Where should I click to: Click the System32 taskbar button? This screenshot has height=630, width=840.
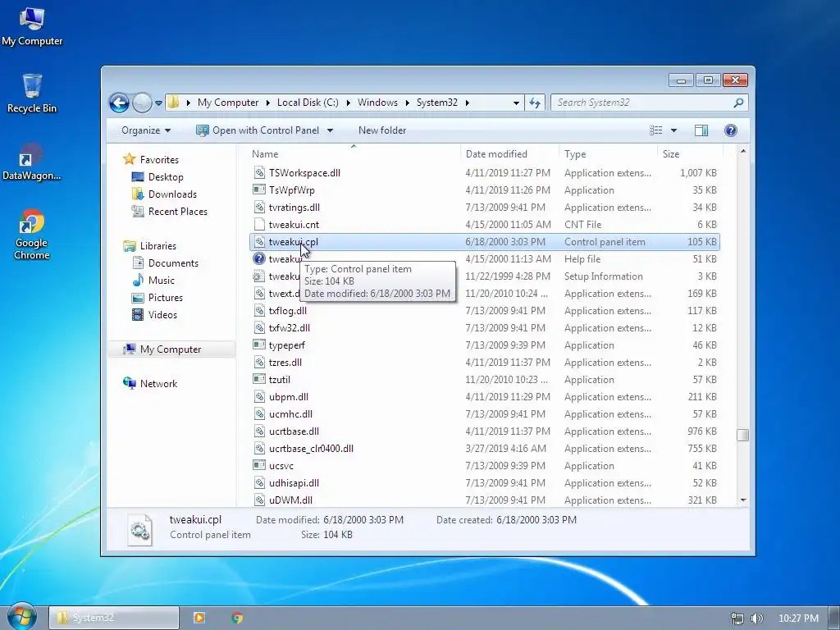click(x=113, y=618)
